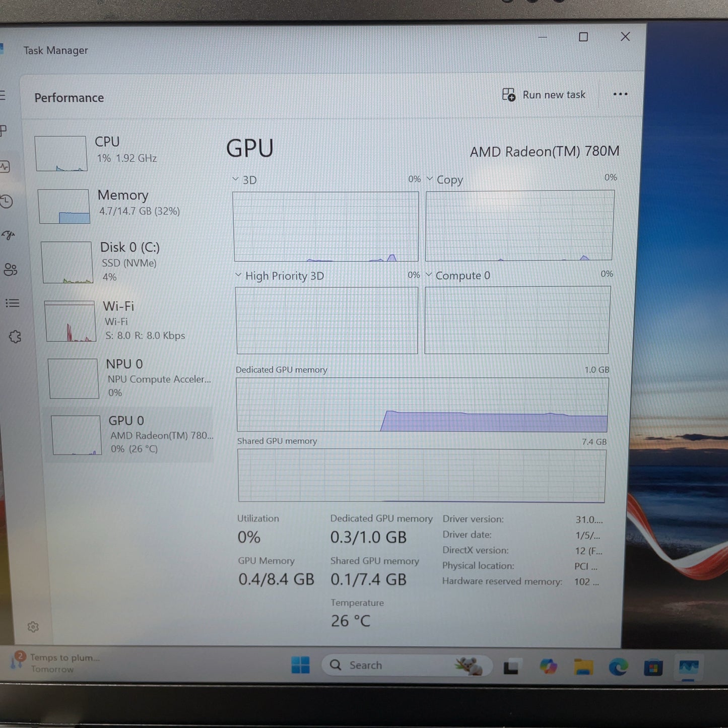Maximize the Task Manager window

tap(583, 37)
